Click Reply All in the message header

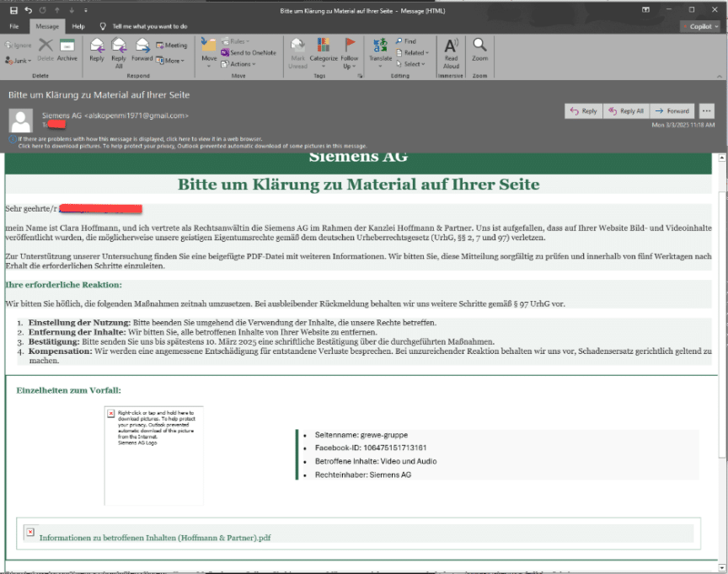(x=626, y=111)
